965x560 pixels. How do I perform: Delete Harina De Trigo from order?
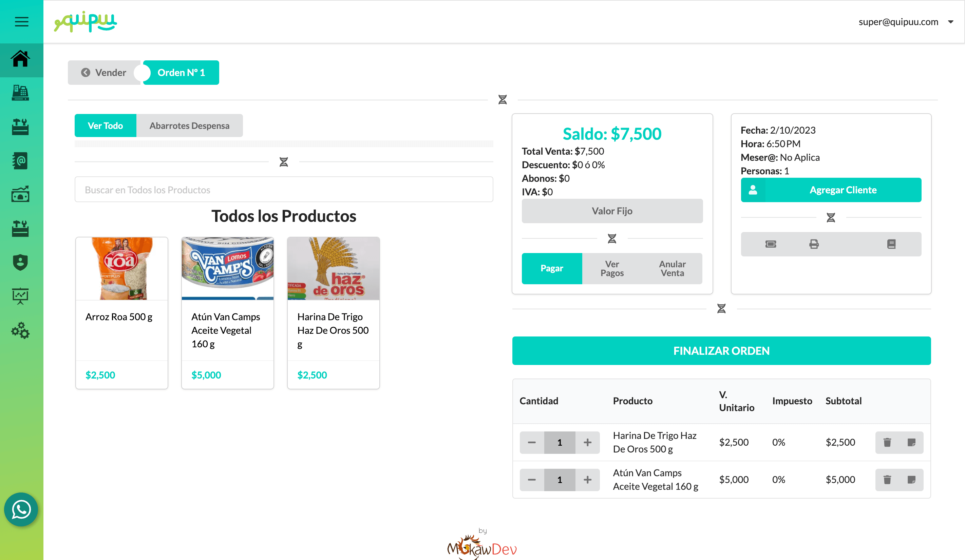pos(887,443)
